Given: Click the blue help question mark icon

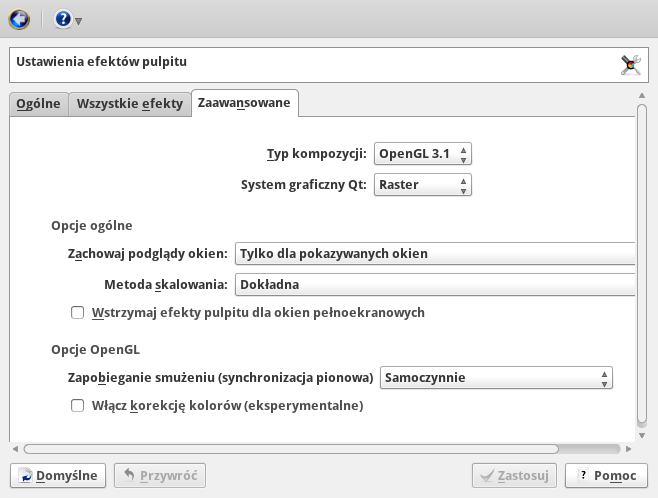Looking at the screenshot, I should 62,19.
